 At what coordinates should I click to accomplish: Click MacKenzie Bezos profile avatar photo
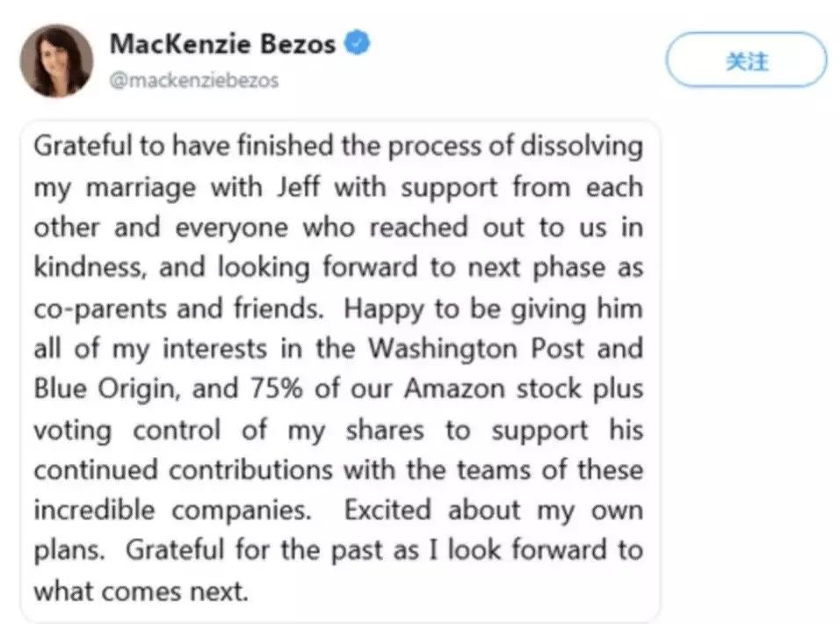[x=57, y=61]
